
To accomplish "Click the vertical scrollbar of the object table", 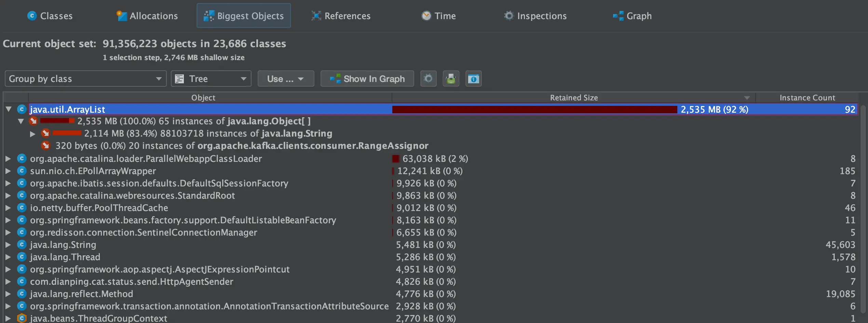I will (x=863, y=212).
